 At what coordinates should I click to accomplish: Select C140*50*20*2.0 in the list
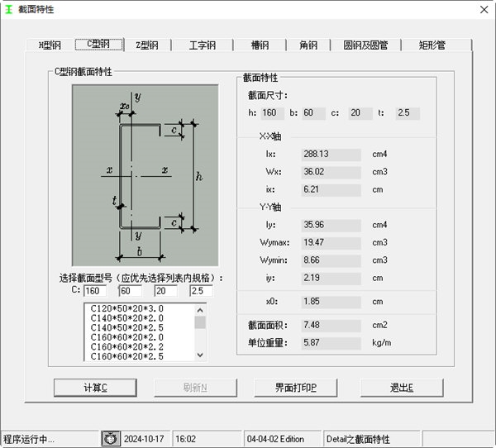pos(126,318)
